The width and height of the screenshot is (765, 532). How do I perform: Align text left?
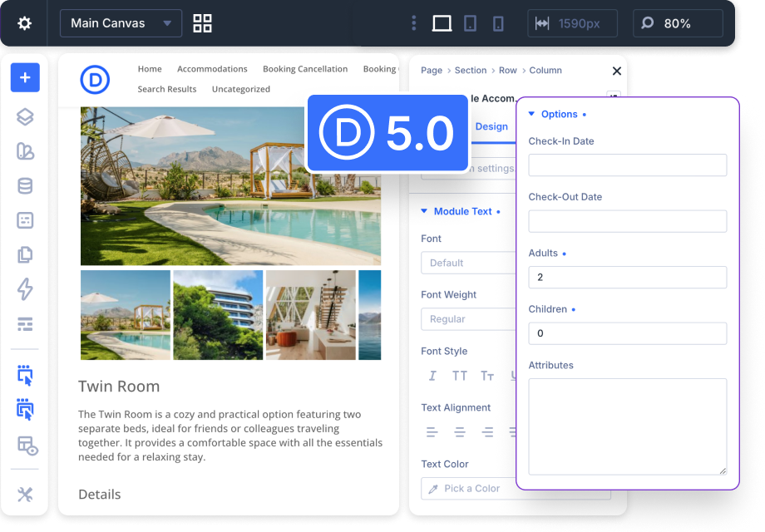[x=432, y=432]
